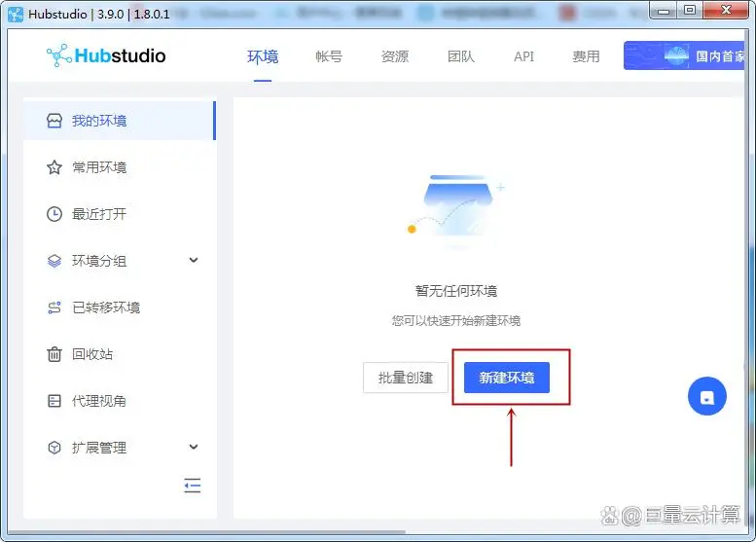This screenshot has height=542, width=756.
Task: Open 代理视角 in the sidebar
Action: click(119, 401)
